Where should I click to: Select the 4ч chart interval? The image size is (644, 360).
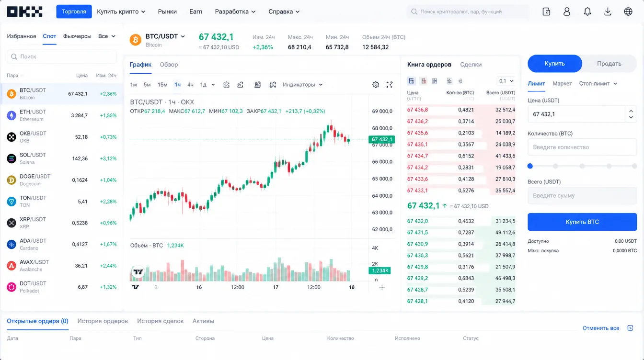point(190,85)
